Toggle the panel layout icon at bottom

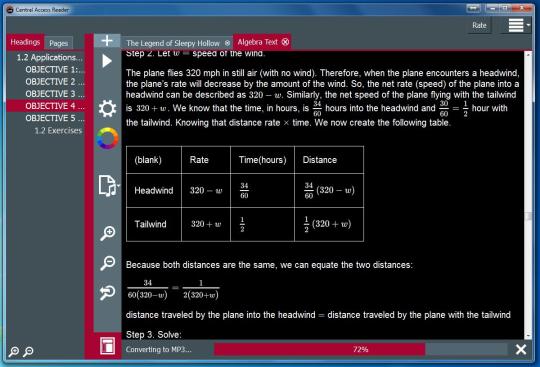coord(107,346)
